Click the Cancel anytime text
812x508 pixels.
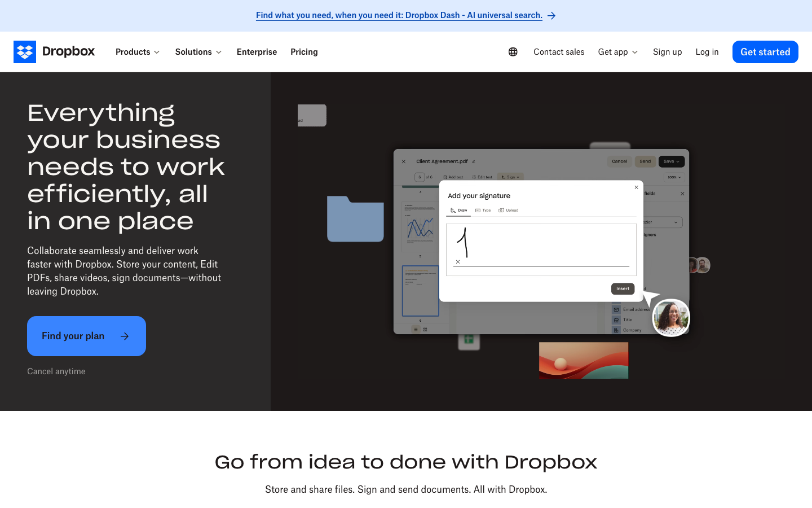point(56,371)
